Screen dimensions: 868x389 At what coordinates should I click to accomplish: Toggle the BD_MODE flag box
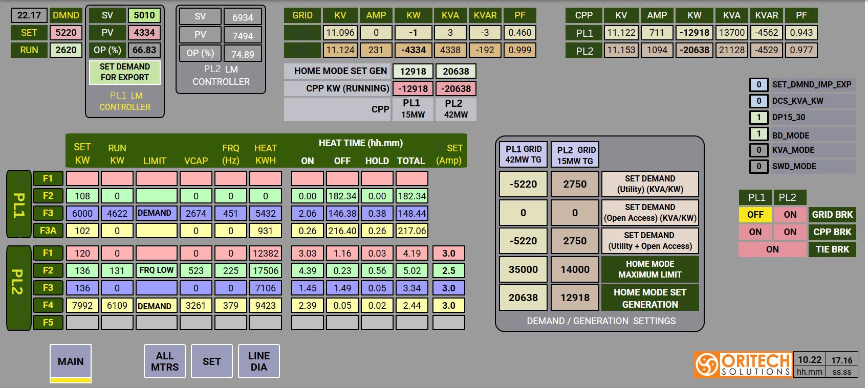(758, 134)
